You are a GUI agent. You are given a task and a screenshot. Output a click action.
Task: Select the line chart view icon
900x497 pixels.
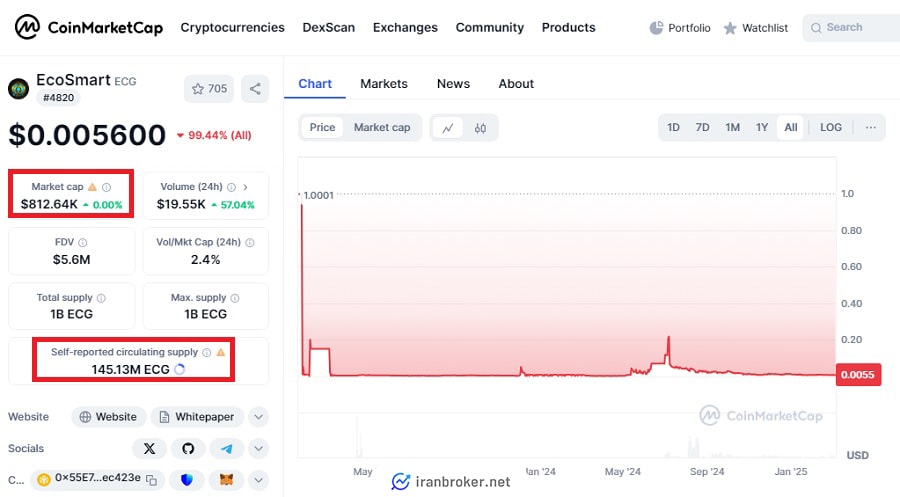(448, 128)
